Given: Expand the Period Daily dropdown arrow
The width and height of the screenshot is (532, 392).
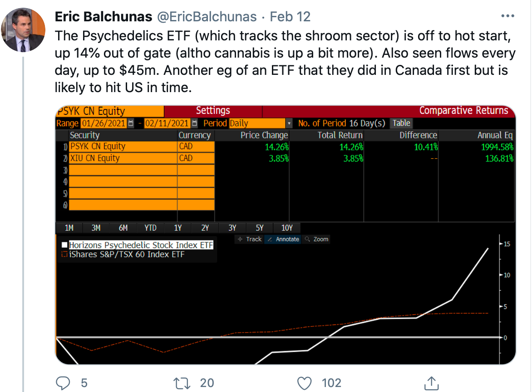Looking at the screenshot, I should 289,123.
